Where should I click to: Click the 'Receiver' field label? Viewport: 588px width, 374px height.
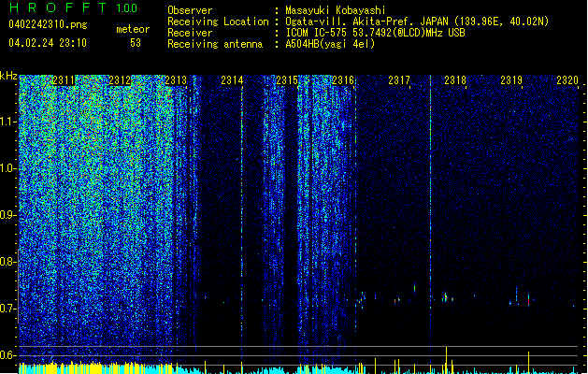point(190,33)
